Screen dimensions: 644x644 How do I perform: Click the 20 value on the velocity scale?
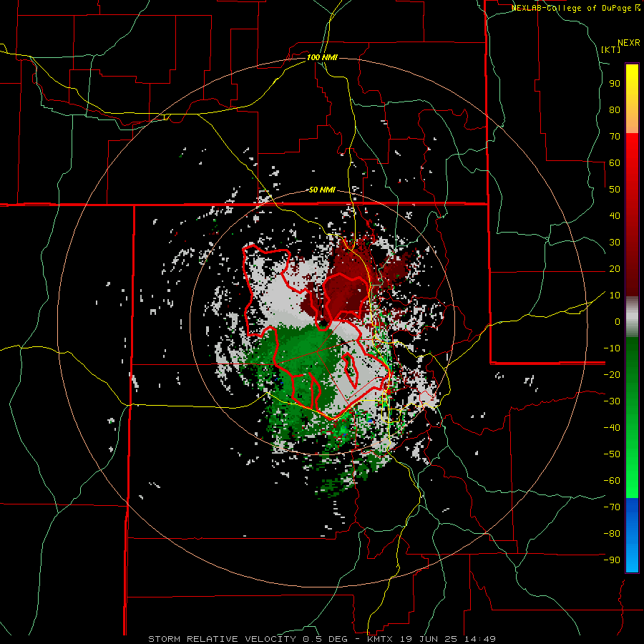click(615, 268)
